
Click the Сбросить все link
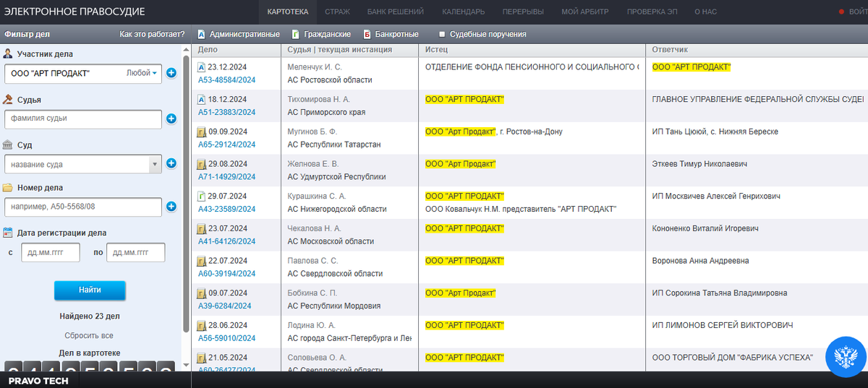89,335
